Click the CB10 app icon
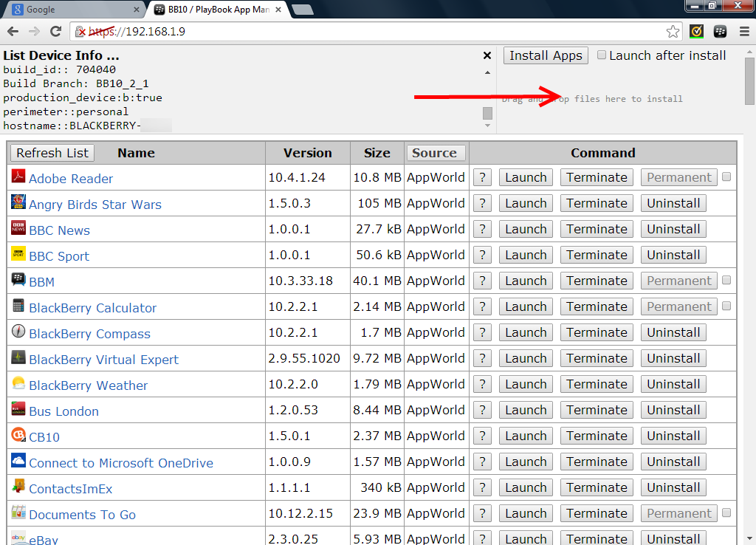 point(18,434)
